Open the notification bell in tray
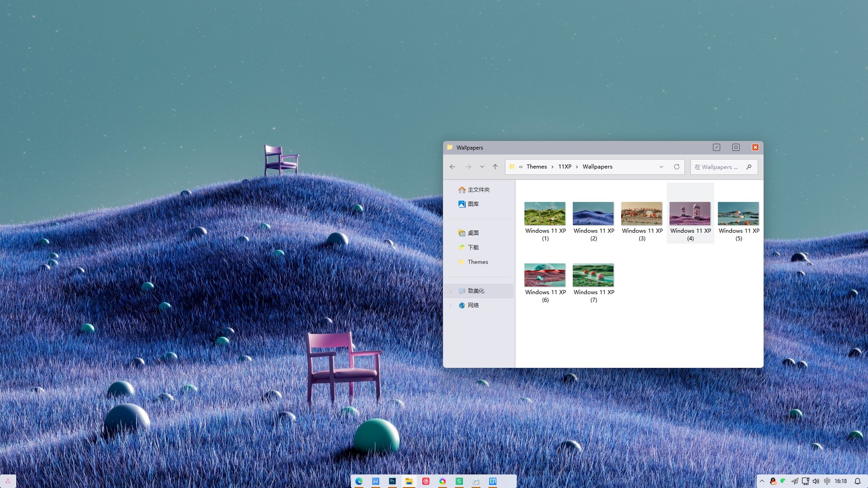868x488 pixels. [x=857, y=481]
